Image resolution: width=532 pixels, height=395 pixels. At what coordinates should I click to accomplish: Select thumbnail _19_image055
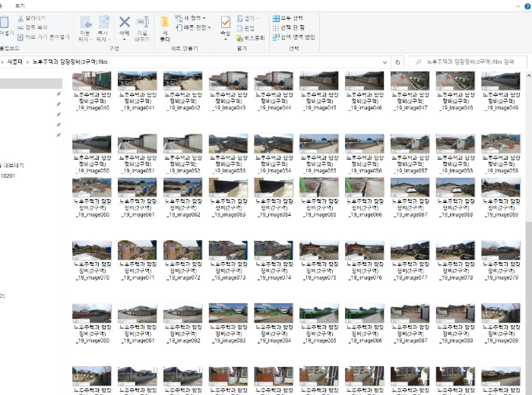coord(319,144)
